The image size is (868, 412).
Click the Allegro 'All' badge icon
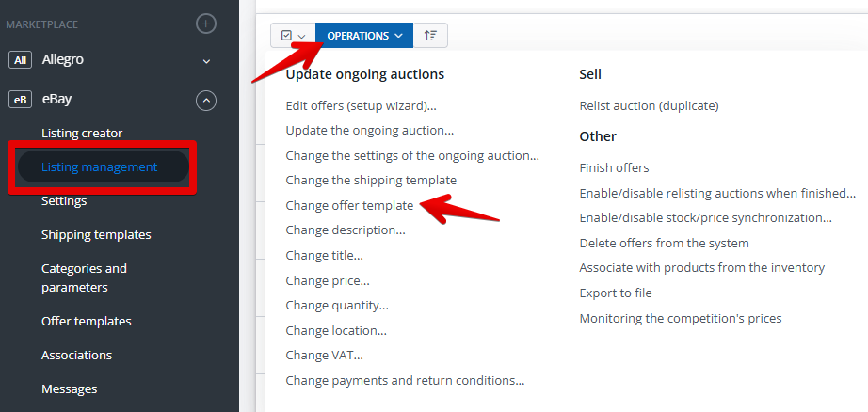[x=20, y=60]
